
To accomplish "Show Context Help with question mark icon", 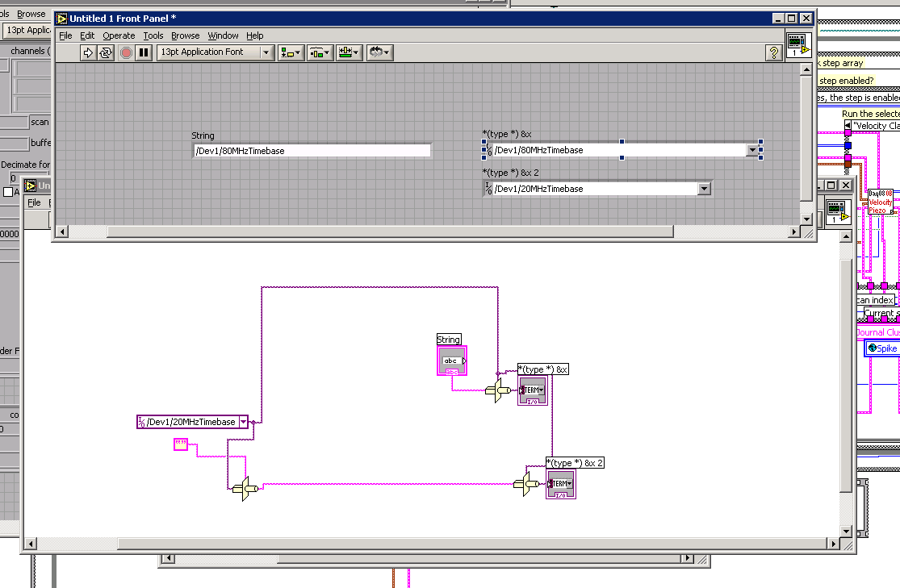I will click(773, 52).
